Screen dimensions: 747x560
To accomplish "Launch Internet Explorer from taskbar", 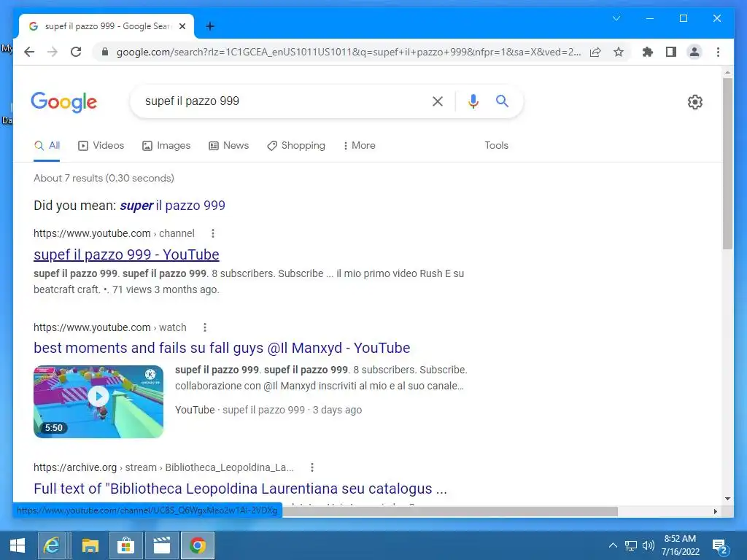I will point(52,545).
